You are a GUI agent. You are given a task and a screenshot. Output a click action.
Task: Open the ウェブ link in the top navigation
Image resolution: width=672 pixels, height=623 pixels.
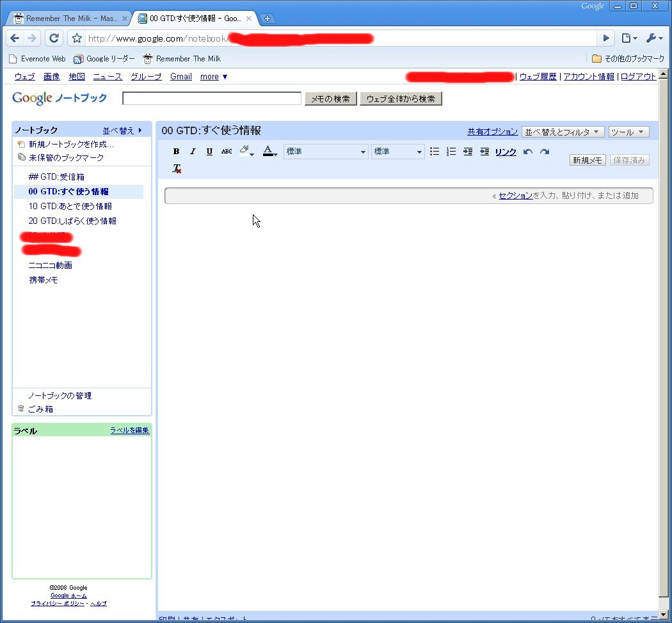tap(24, 77)
